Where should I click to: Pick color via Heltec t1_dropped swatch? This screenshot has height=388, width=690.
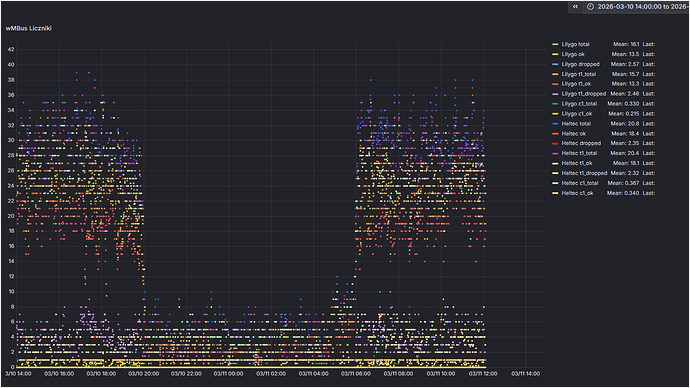tap(555, 173)
